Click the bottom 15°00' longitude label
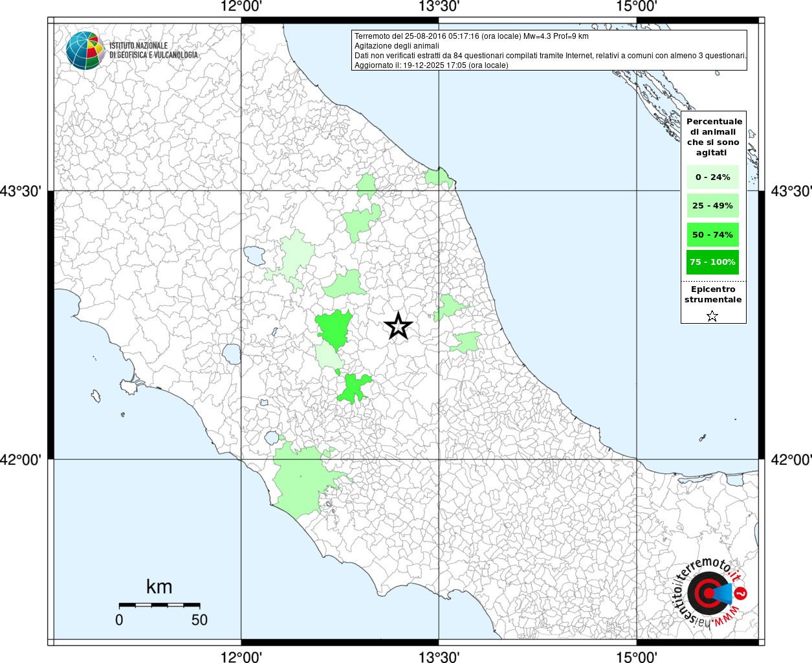The height and width of the screenshot is (663, 812). coord(637,657)
